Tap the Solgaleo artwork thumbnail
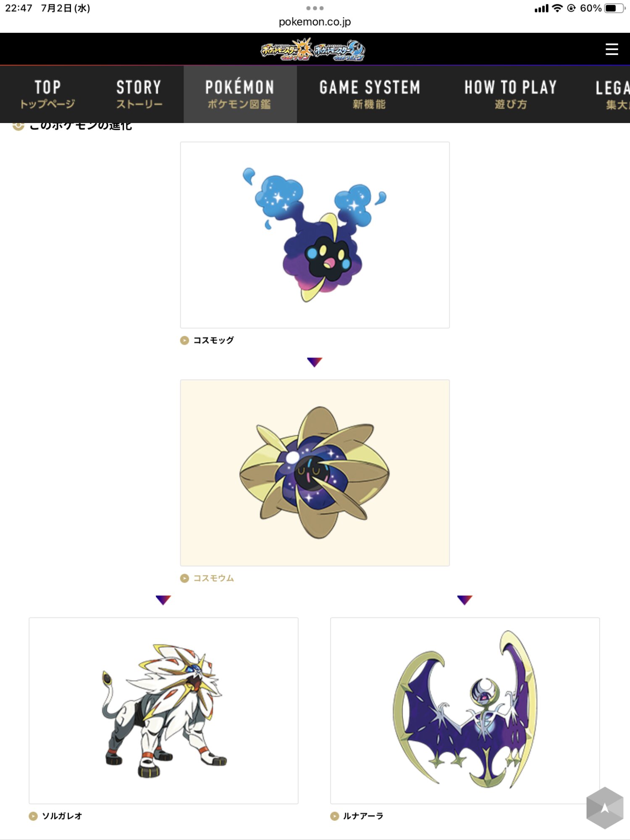The height and width of the screenshot is (840, 630). point(163,711)
